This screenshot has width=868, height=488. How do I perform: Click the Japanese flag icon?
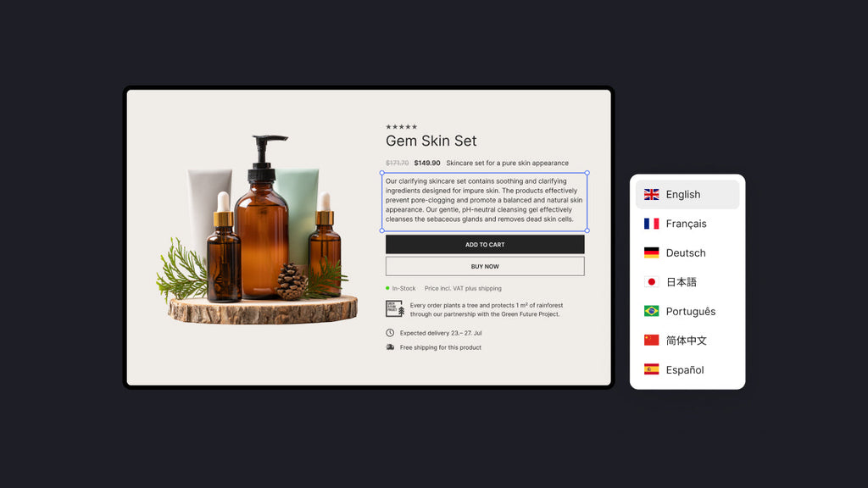[651, 282]
